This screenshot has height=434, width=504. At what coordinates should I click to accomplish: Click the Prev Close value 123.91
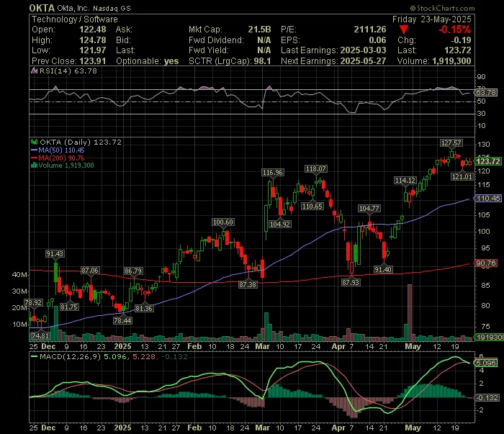tap(93, 61)
